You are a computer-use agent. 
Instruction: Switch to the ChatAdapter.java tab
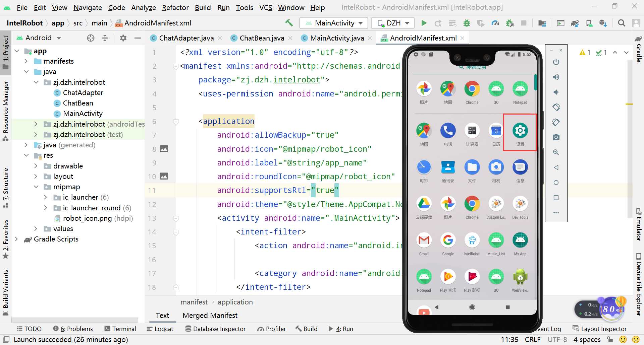tap(186, 38)
